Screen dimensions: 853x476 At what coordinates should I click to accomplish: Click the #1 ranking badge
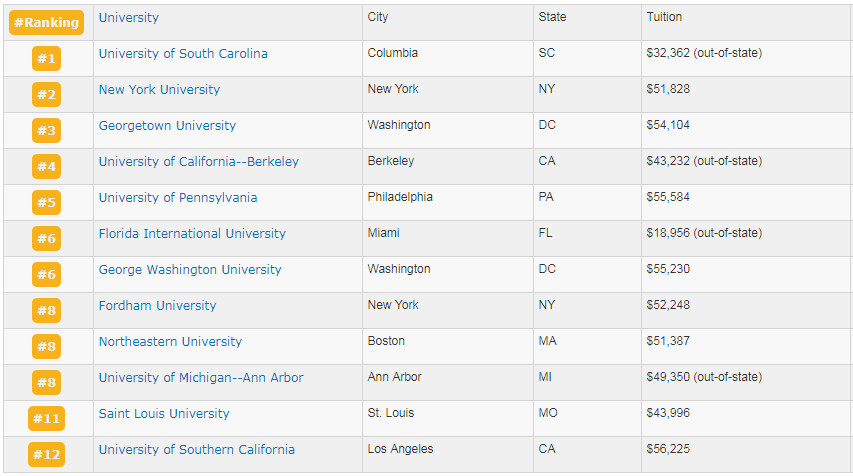(x=47, y=59)
